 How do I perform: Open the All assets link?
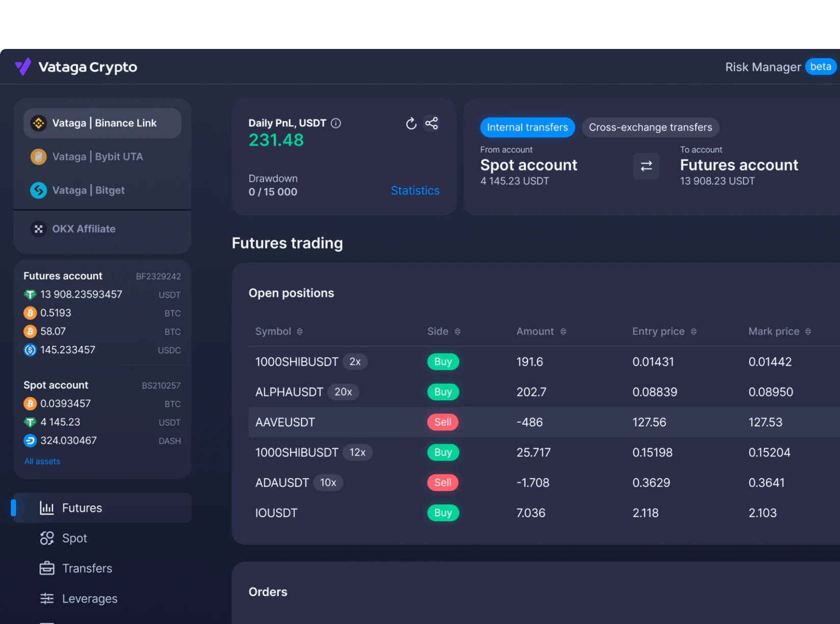(x=42, y=461)
